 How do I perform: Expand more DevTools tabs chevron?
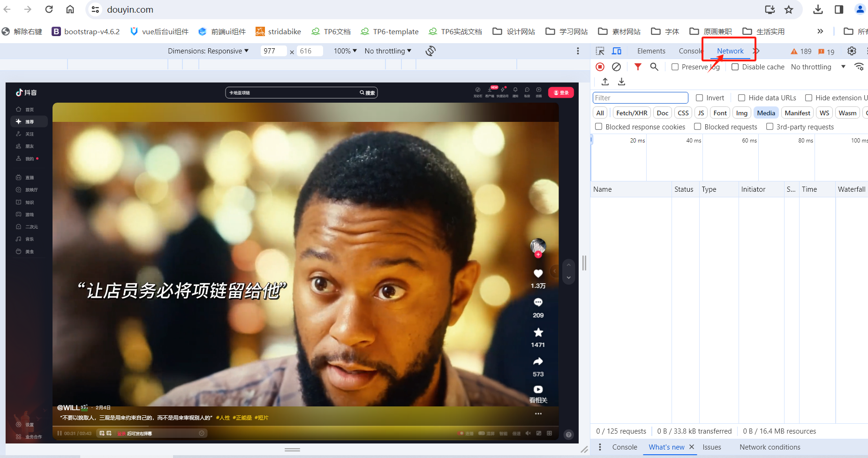click(x=756, y=51)
